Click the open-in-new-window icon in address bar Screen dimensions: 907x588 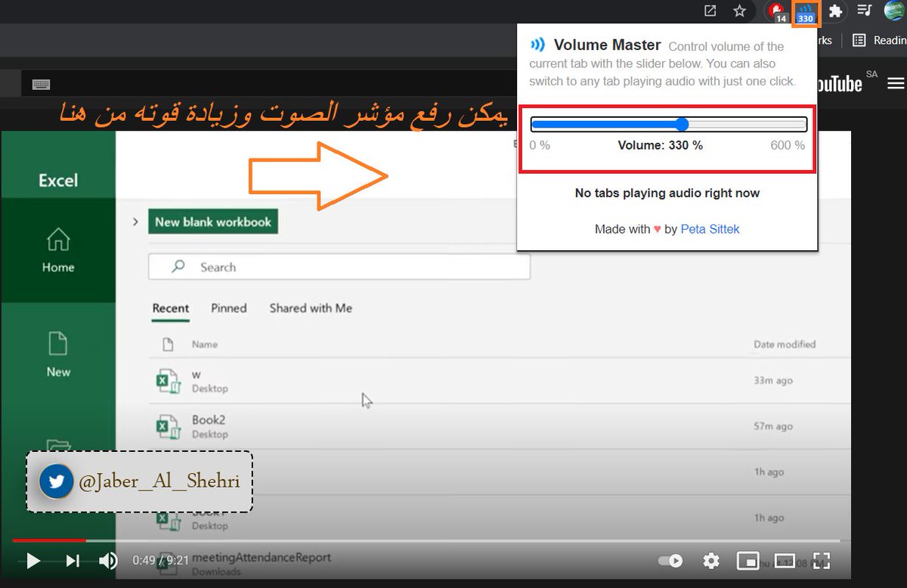pyautogui.click(x=710, y=11)
